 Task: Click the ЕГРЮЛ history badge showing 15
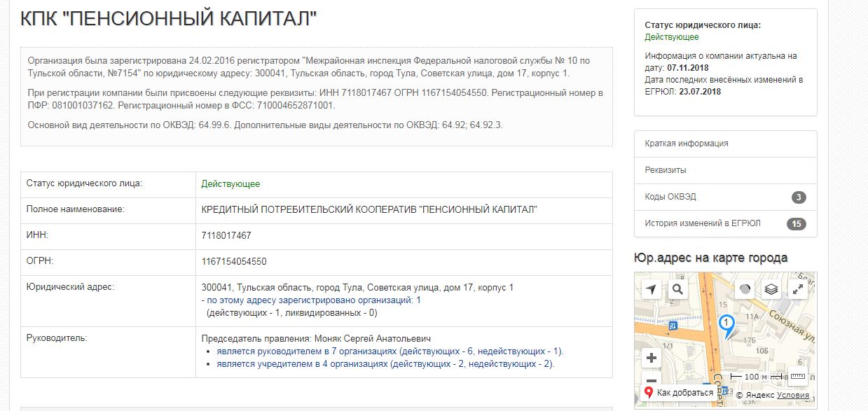coord(796,224)
